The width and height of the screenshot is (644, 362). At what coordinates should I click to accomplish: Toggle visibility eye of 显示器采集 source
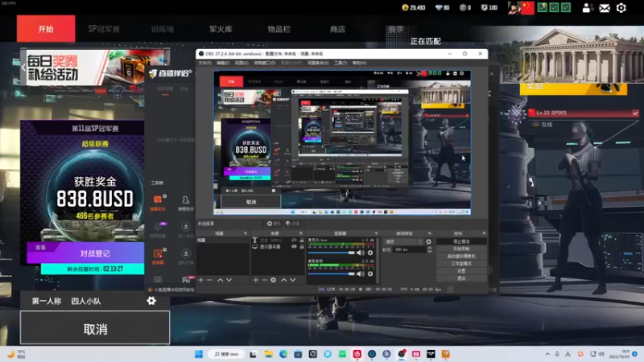coord(294,247)
